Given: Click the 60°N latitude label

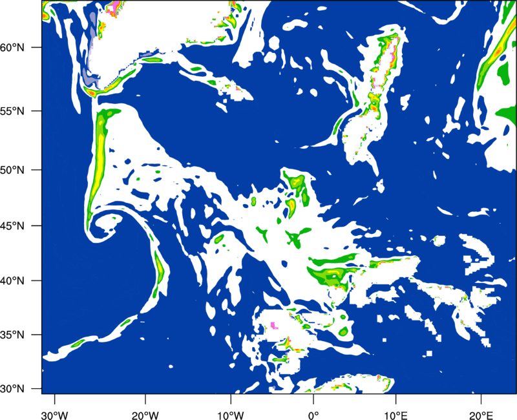Looking at the screenshot, I should (12, 47).
